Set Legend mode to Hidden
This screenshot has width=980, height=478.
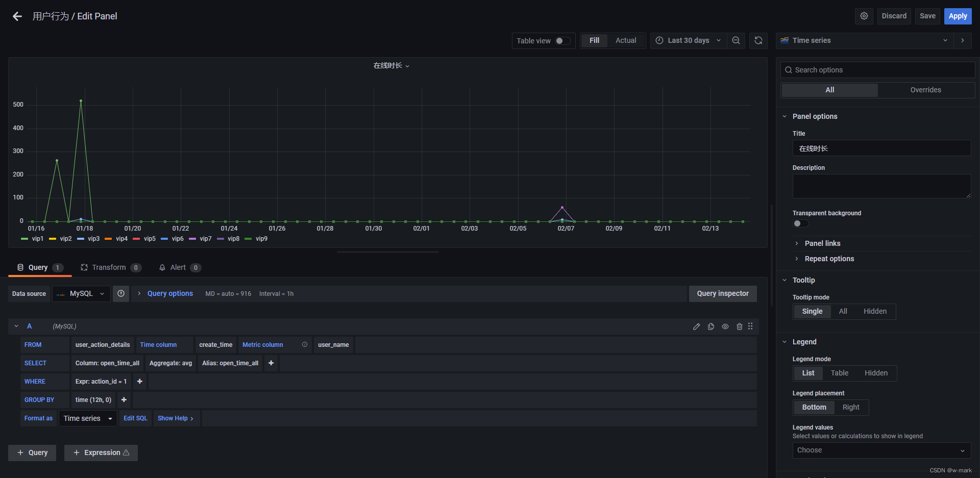[x=876, y=373]
